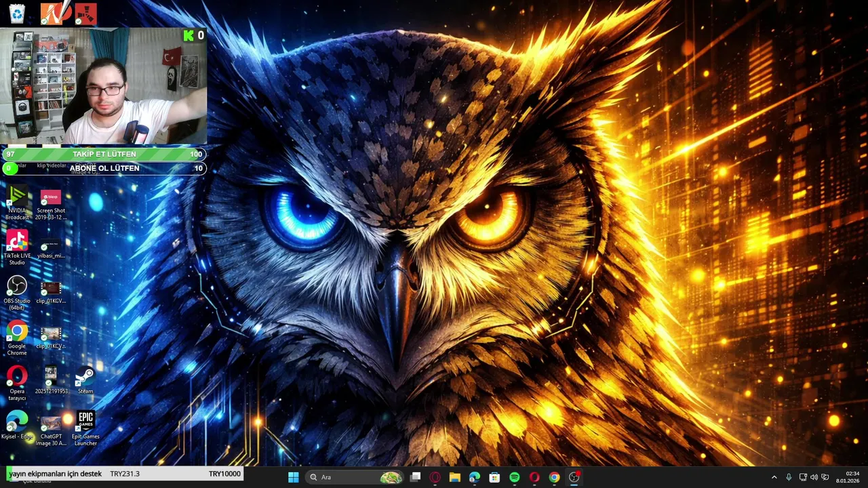The height and width of the screenshot is (488, 868).
Task: Expand the hidden system tray icons
Action: click(x=774, y=477)
